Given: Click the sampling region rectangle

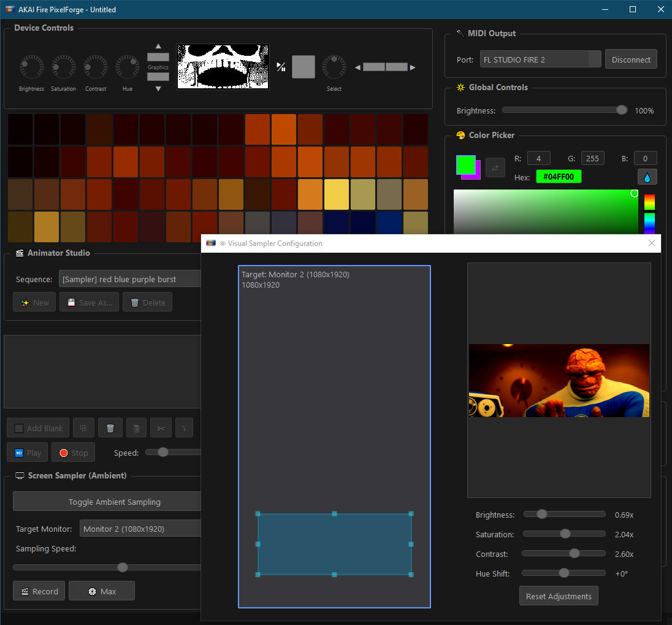Looking at the screenshot, I should (334, 544).
